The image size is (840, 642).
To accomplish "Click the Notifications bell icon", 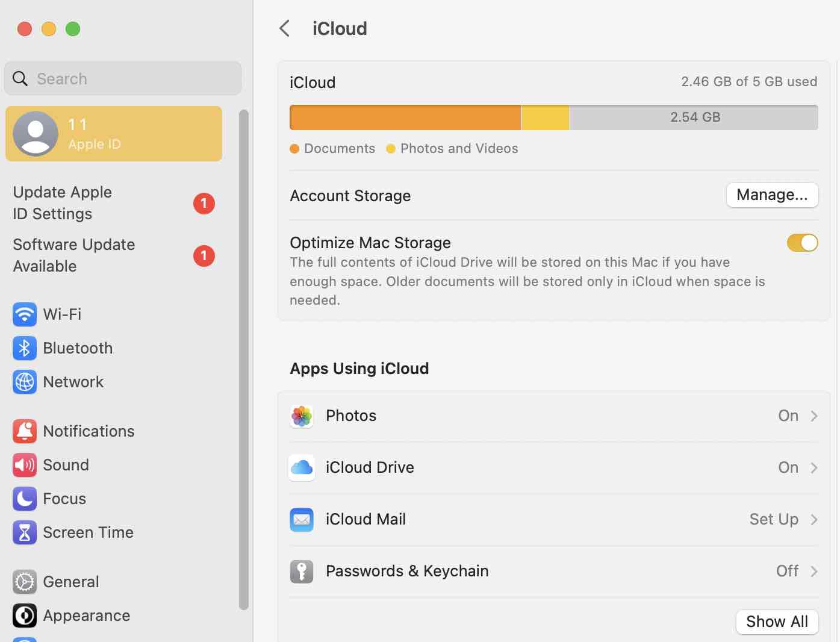I will tap(24, 431).
